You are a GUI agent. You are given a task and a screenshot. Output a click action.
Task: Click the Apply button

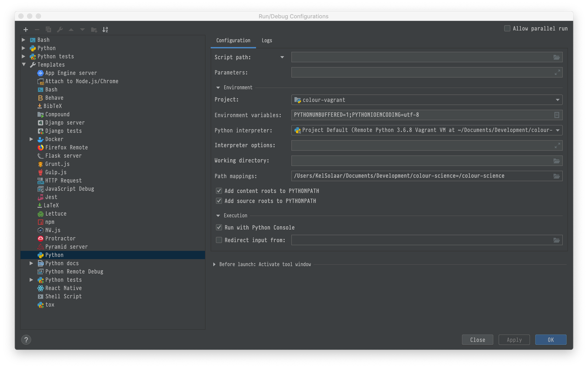514,340
